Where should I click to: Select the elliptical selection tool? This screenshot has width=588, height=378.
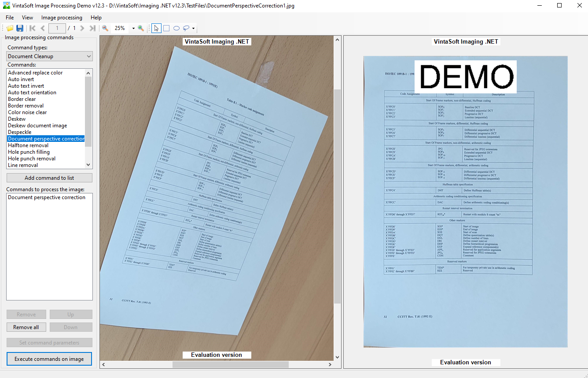coord(176,28)
